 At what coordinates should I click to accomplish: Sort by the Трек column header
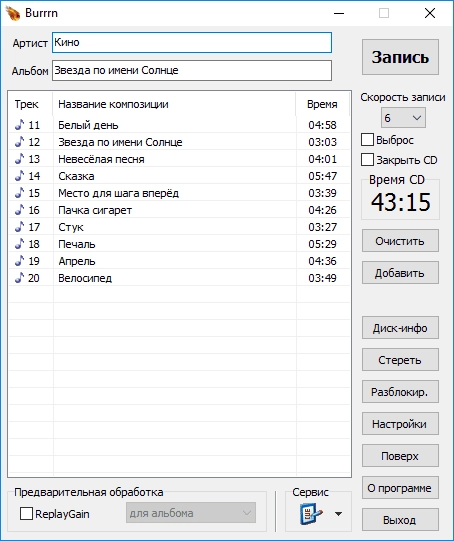pyautogui.click(x=30, y=104)
